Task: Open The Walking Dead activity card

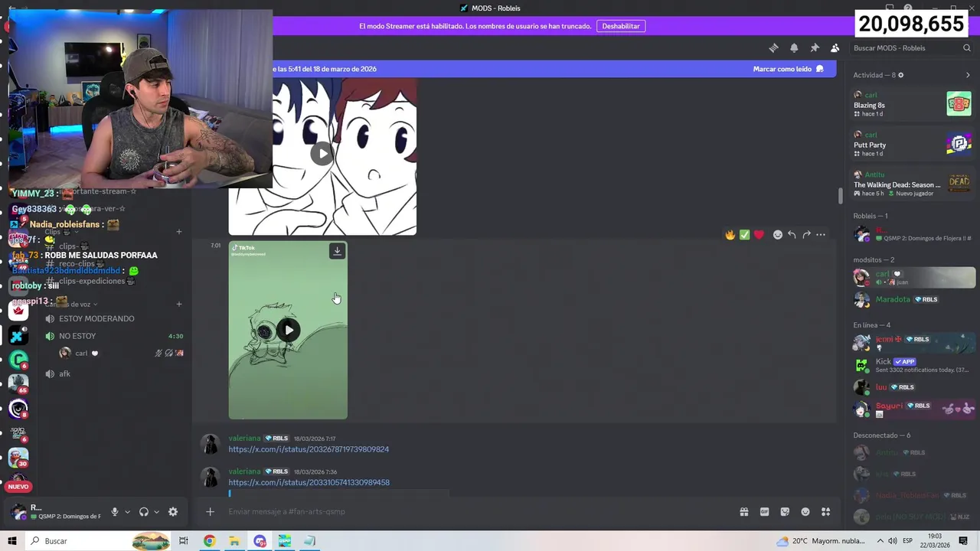Action: [913, 184]
